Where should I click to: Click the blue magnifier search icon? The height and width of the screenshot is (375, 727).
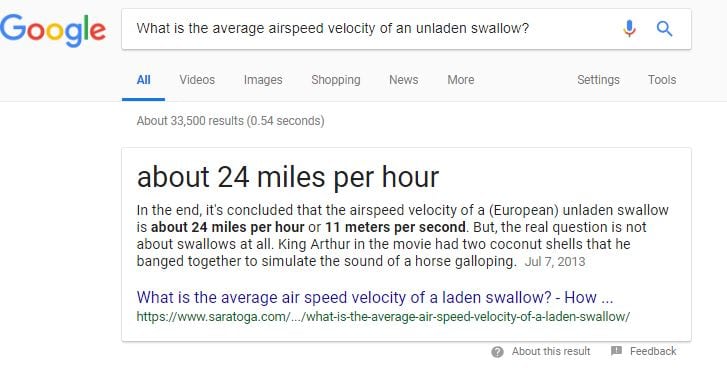(x=664, y=29)
